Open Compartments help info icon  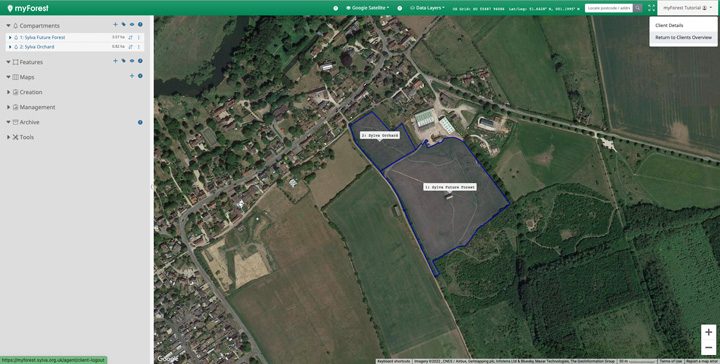[x=140, y=25]
